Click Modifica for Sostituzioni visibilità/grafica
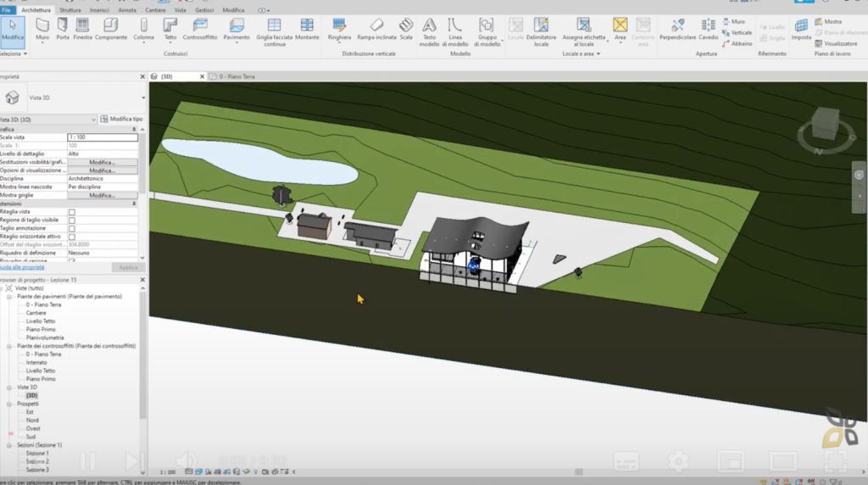Screen dimensions: 868x485 [x=103, y=162]
